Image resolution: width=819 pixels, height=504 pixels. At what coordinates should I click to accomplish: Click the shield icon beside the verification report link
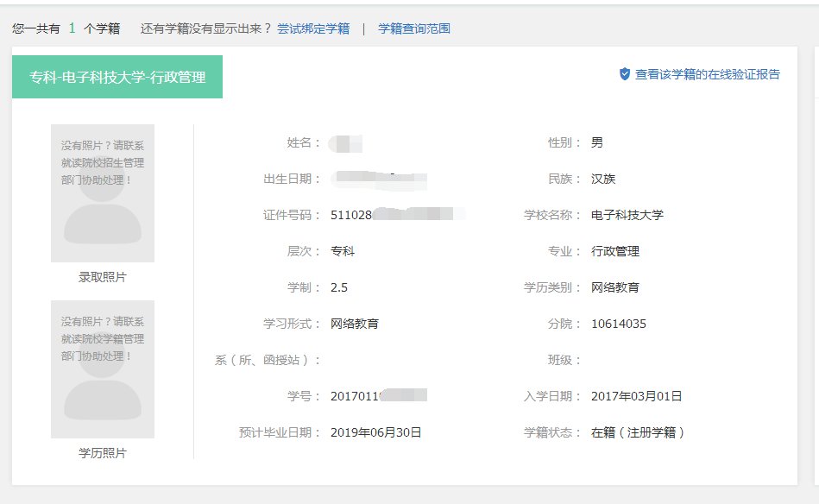[x=625, y=74]
